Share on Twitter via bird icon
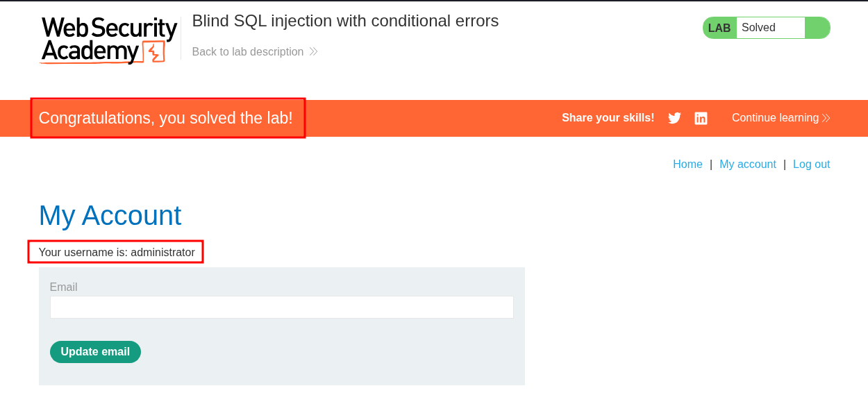Viewport: 868px width, 395px height. coord(674,118)
